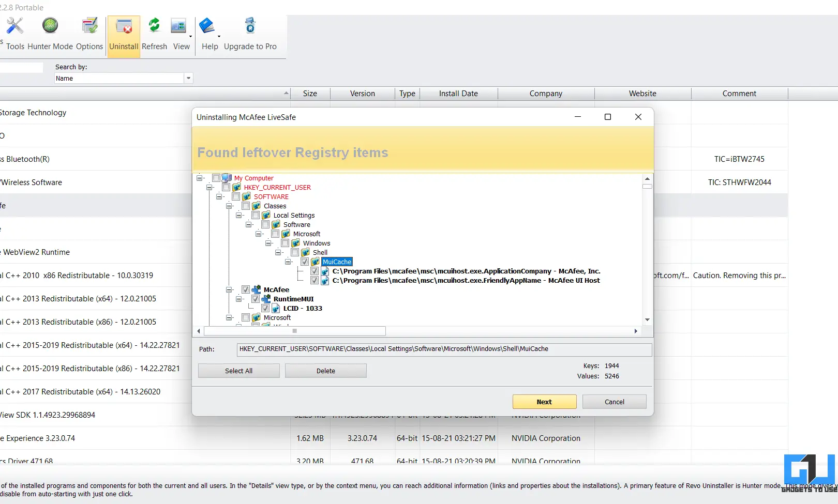Uncheck the ApplicationCompany value checkbox

(315, 271)
